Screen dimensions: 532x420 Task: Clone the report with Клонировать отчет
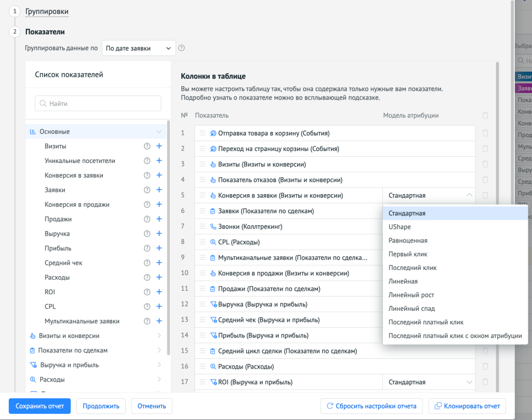click(467, 406)
